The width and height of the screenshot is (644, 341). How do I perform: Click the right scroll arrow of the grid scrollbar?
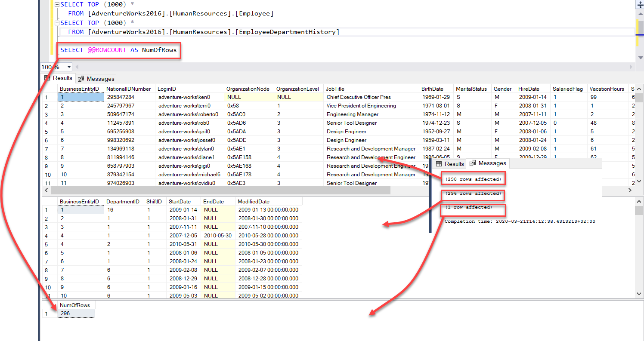pos(630,190)
